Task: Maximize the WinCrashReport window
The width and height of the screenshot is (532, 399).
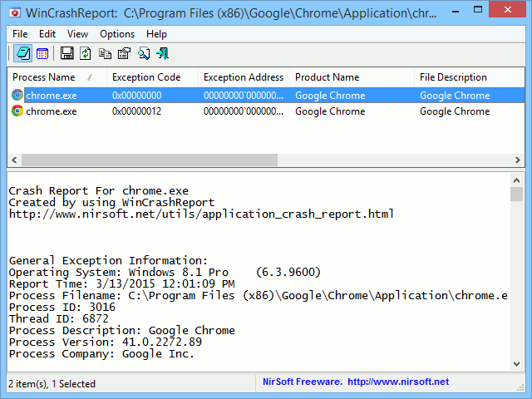Action: point(478,10)
